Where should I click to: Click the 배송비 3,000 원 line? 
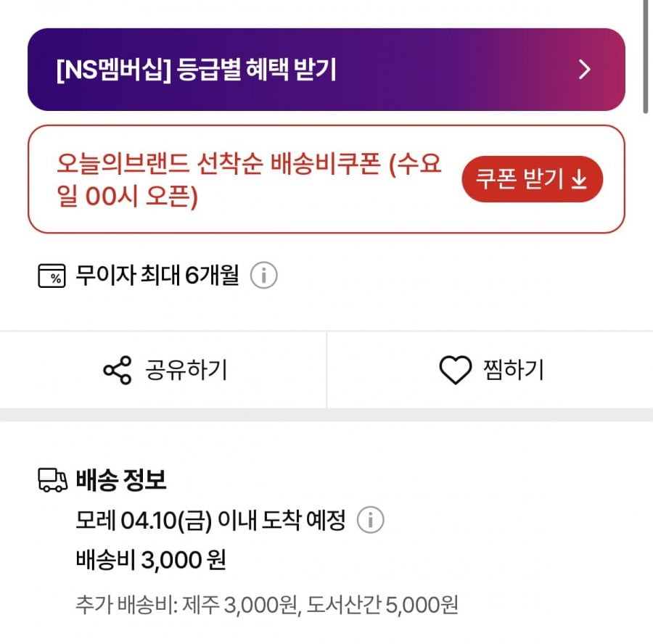pos(151,561)
